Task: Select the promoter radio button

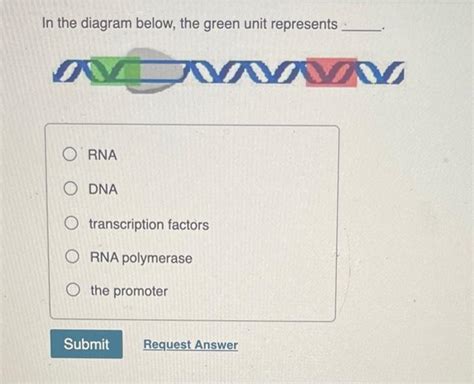Action: point(73,289)
